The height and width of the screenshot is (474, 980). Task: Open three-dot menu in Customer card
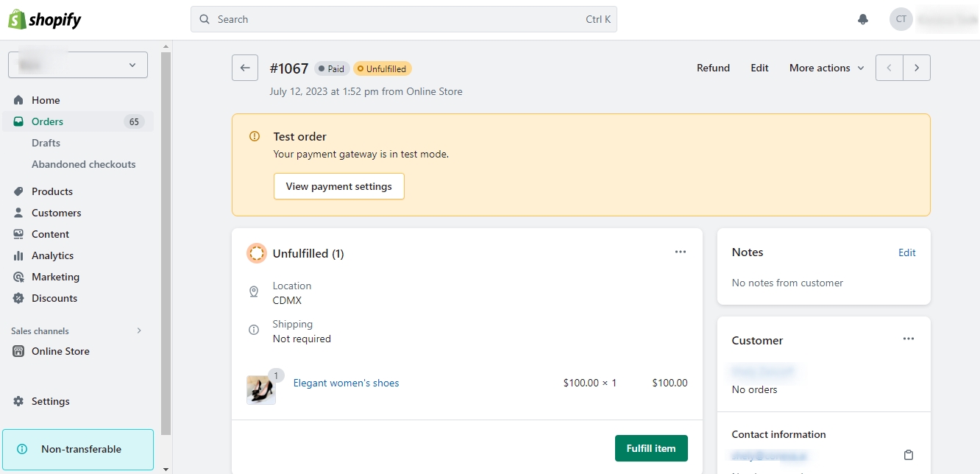click(909, 339)
